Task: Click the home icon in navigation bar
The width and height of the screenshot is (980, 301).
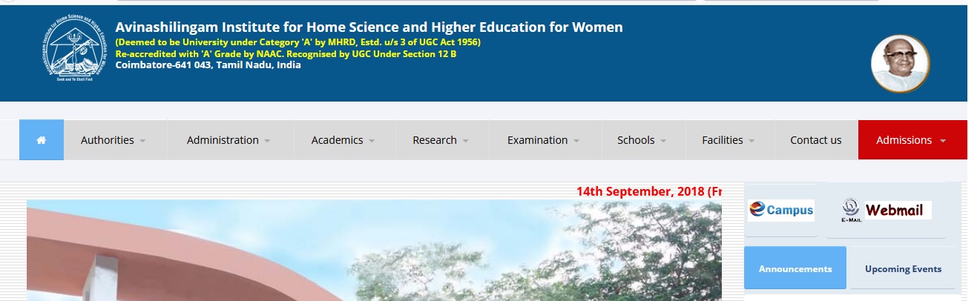Action: click(x=42, y=140)
